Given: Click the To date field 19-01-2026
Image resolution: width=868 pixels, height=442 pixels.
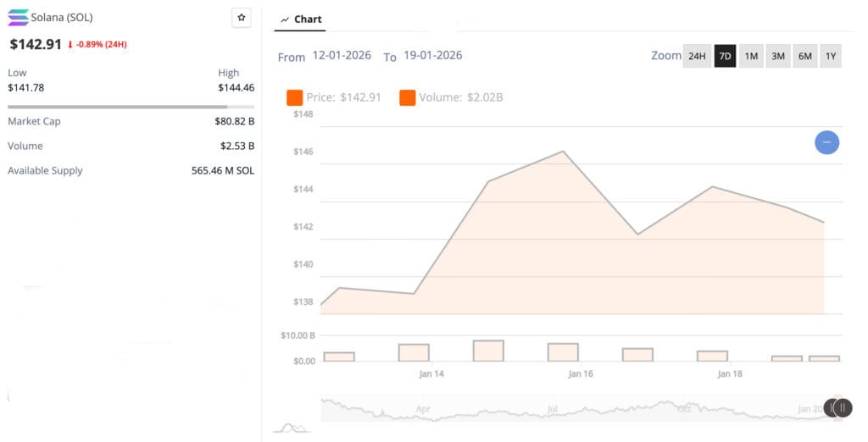Looking at the screenshot, I should 432,56.
